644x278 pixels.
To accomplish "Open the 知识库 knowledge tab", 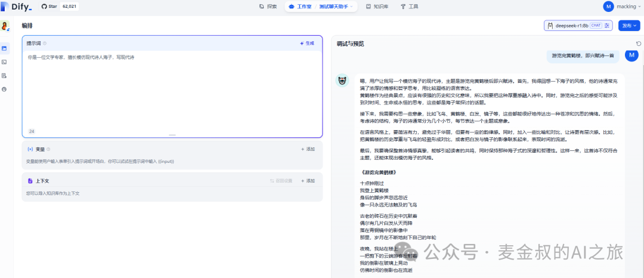I will pyautogui.click(x=377, y=7).
